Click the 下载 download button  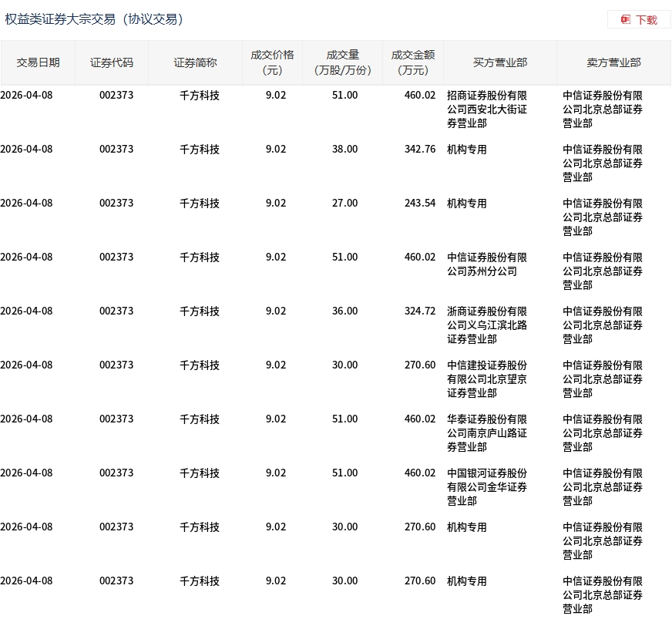tap(639, 20)
